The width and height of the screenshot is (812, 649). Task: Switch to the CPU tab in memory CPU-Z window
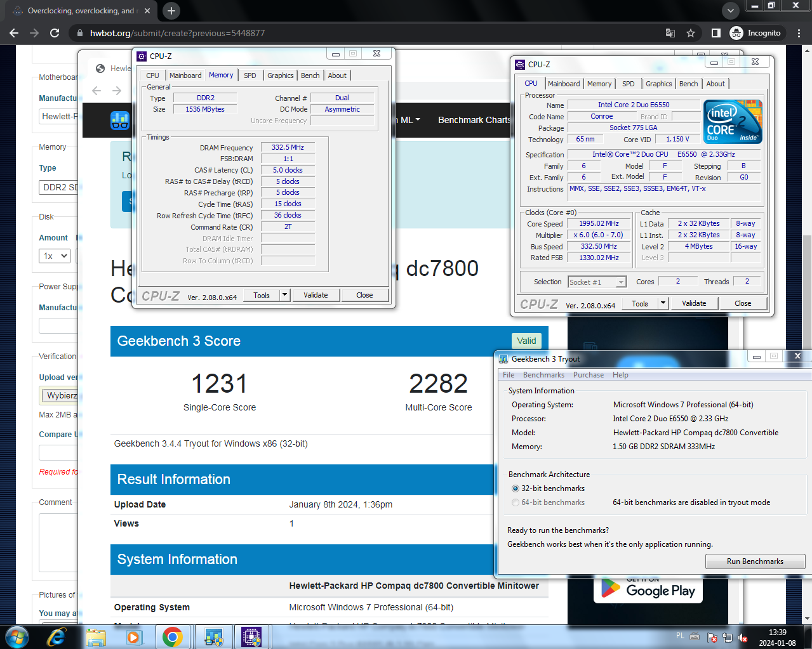152,75
